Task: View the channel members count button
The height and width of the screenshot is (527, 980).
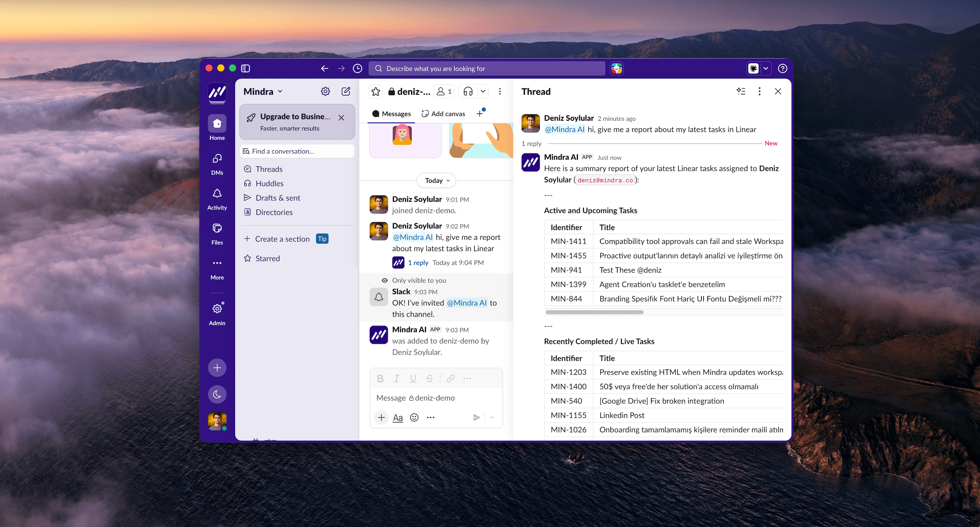Action: click(x=444, y=91)
